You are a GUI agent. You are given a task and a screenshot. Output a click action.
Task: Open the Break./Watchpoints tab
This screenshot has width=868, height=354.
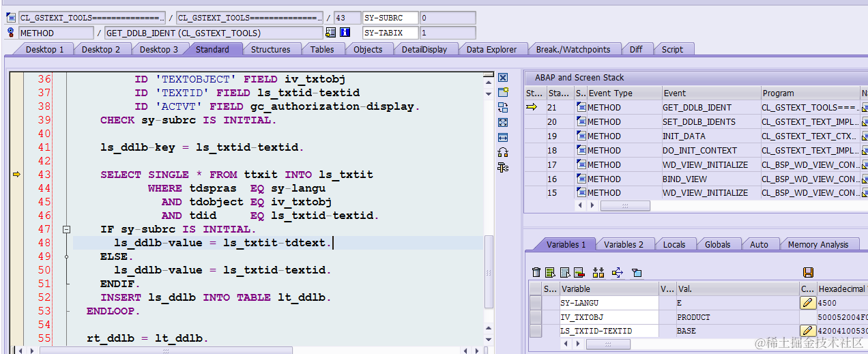click(x=573, y=49)
